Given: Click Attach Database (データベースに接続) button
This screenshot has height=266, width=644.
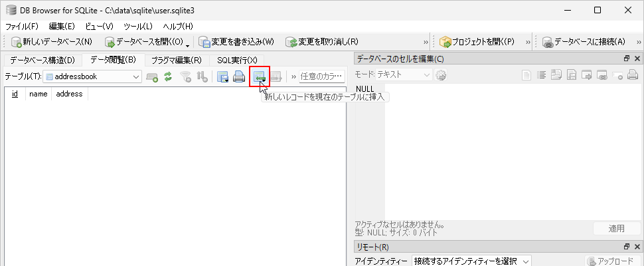Looking at the screenshot, I should click(584, 42).
